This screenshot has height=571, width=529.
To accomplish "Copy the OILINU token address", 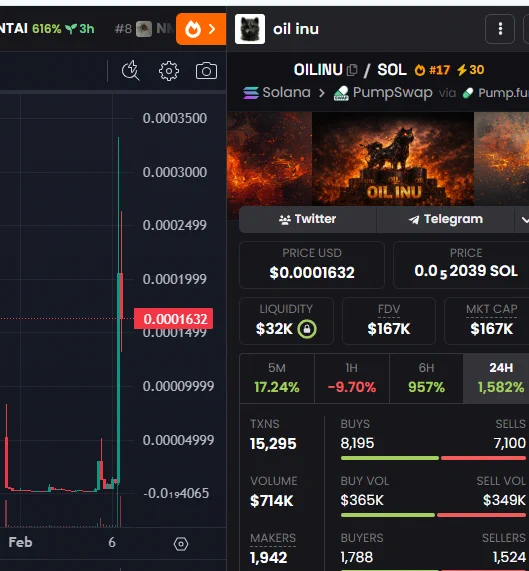I will point(352,70).
